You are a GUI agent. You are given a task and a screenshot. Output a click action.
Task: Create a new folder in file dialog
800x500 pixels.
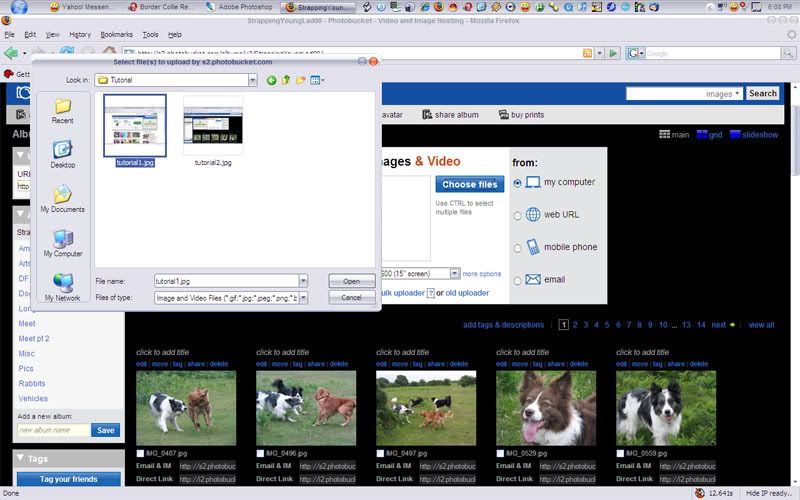click(301, 80)
